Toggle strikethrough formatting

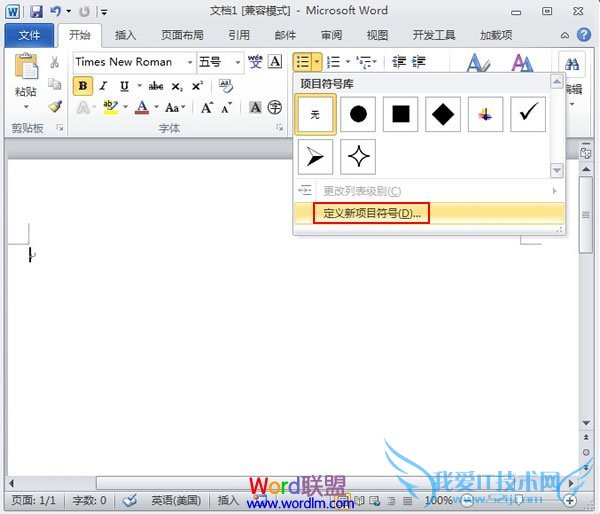(155, 86)
